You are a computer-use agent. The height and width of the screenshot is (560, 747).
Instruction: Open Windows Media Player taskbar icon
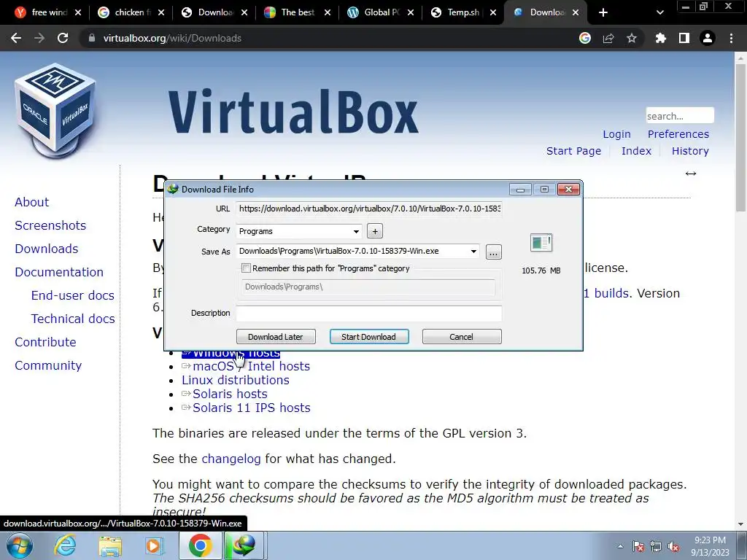[x=153, y=545]
